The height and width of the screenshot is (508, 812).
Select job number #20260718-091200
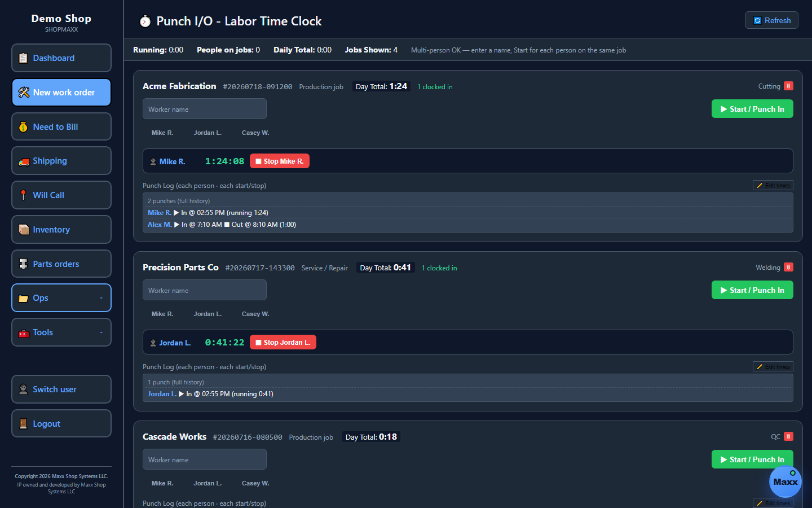258,87
